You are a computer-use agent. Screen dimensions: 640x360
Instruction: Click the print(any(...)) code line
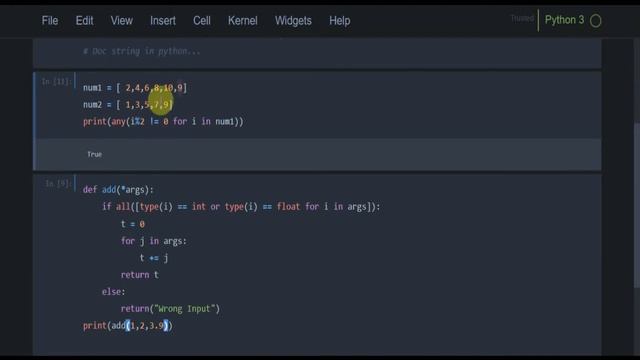pyautogui.click(x=163, y=122)
